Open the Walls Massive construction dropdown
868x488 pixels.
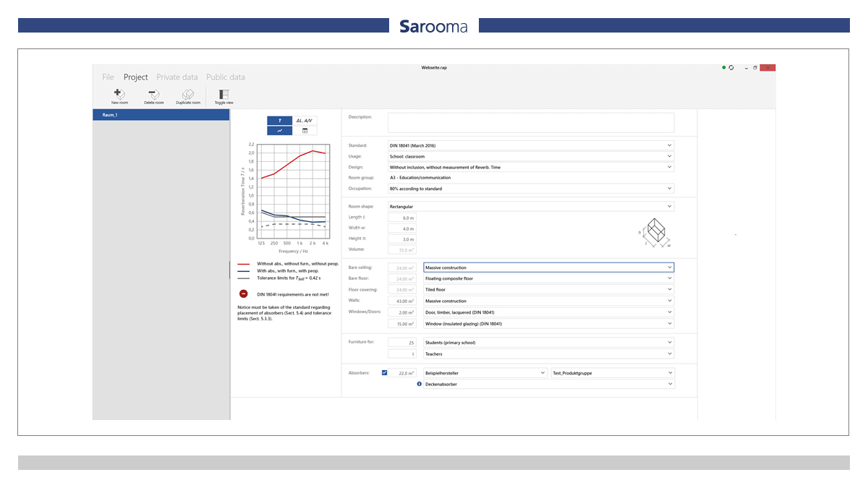pyautogui.click(x=548, y=301)
